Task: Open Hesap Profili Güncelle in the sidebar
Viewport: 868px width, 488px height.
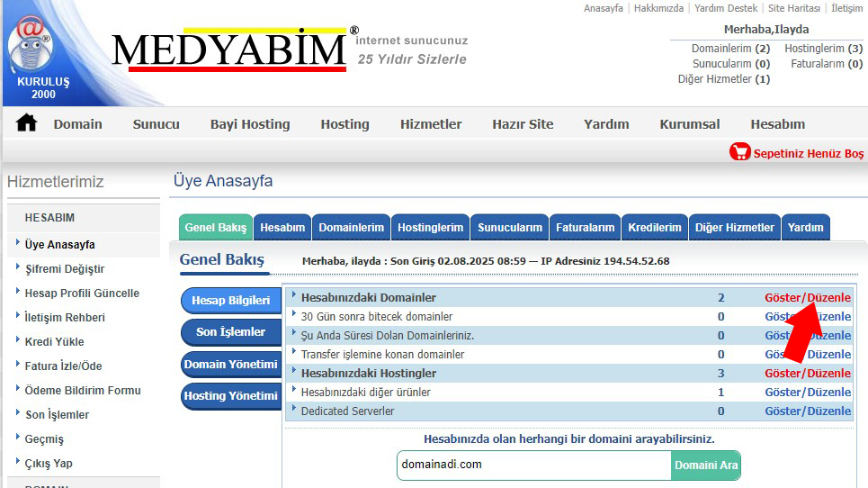Action: pyautogui.click(x=82, y=293)
